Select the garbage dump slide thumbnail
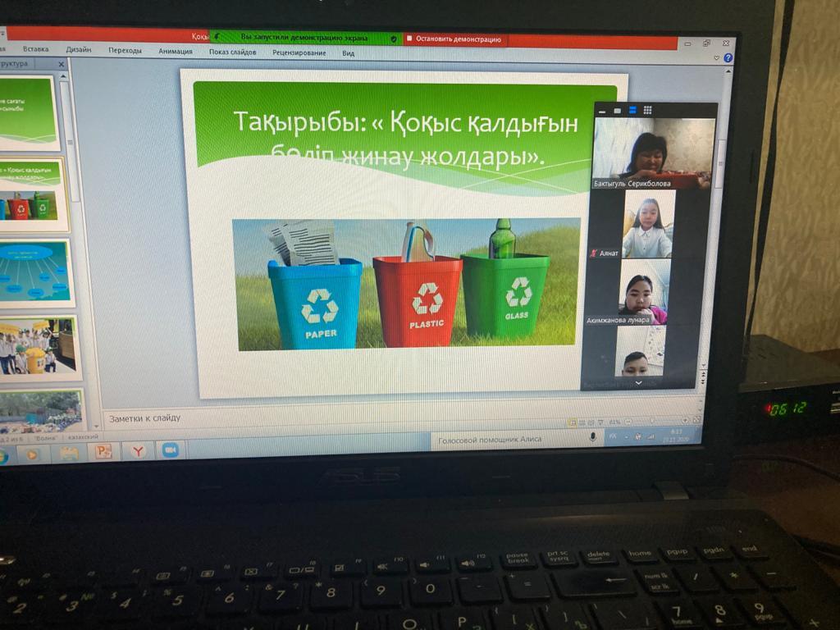 (41, 410)
